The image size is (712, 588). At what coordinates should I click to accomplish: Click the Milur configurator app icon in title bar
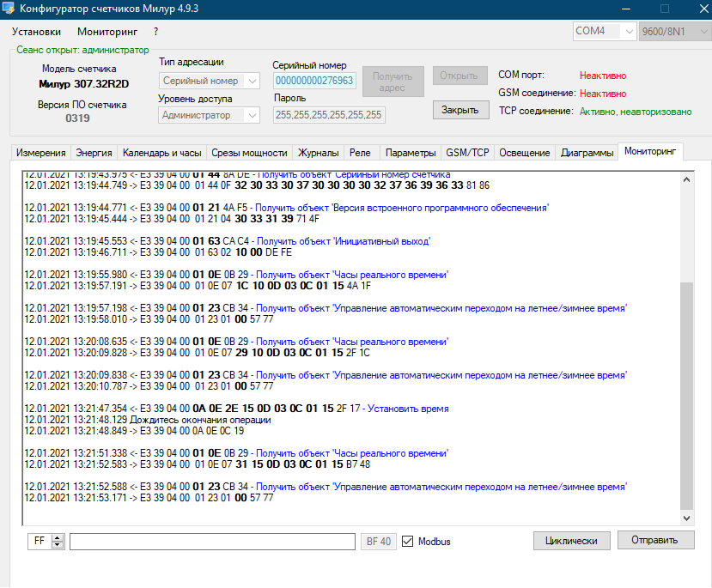pyautogui.click(x=9, y=9)
